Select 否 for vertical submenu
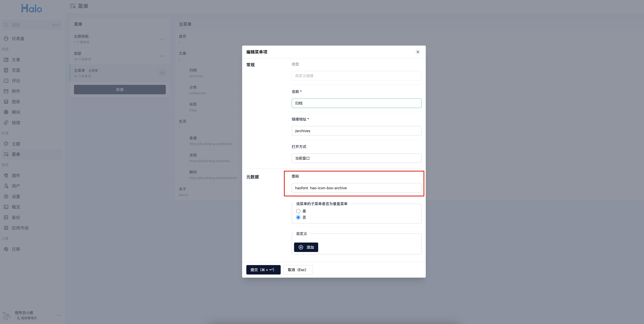This screenshot has width=644, height=324. [298, 217]
